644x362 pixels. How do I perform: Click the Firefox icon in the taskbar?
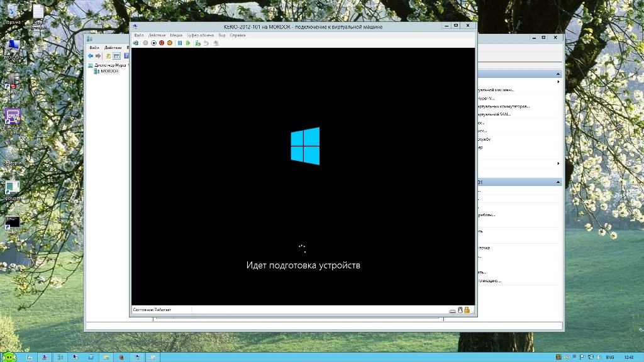click(x=121, y=357)
